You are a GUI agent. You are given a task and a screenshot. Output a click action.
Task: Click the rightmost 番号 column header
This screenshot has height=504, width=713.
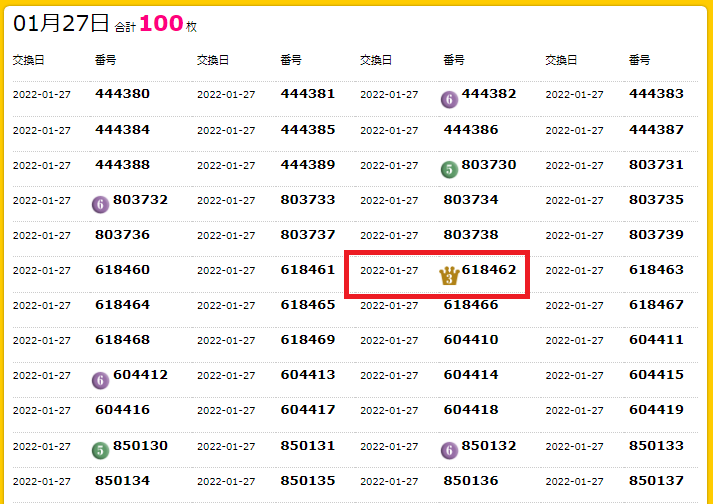640,60
